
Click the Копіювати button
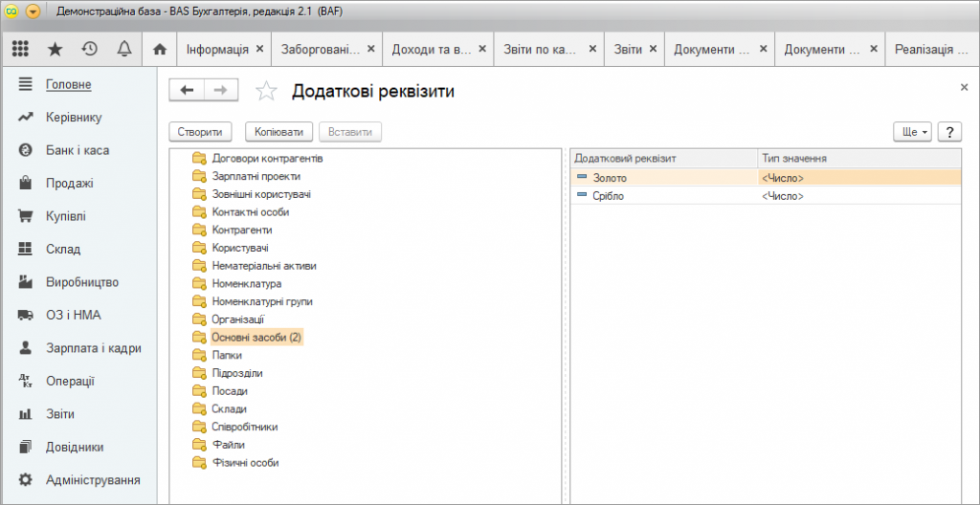click(x=278, y=132)
